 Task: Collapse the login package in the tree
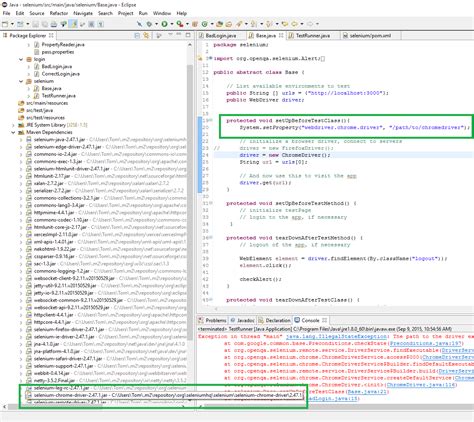tap(21, 59)
